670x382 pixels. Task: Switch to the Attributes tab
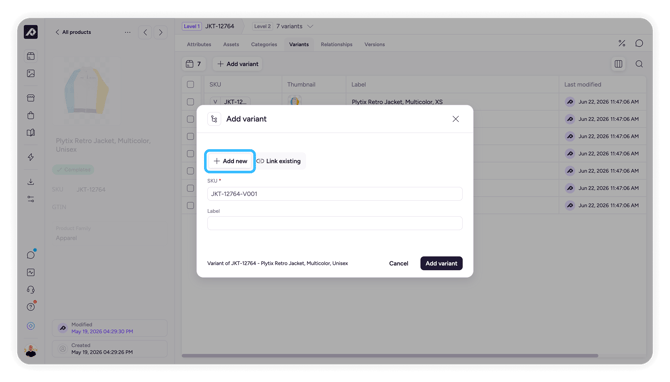(x=199, y=44)
